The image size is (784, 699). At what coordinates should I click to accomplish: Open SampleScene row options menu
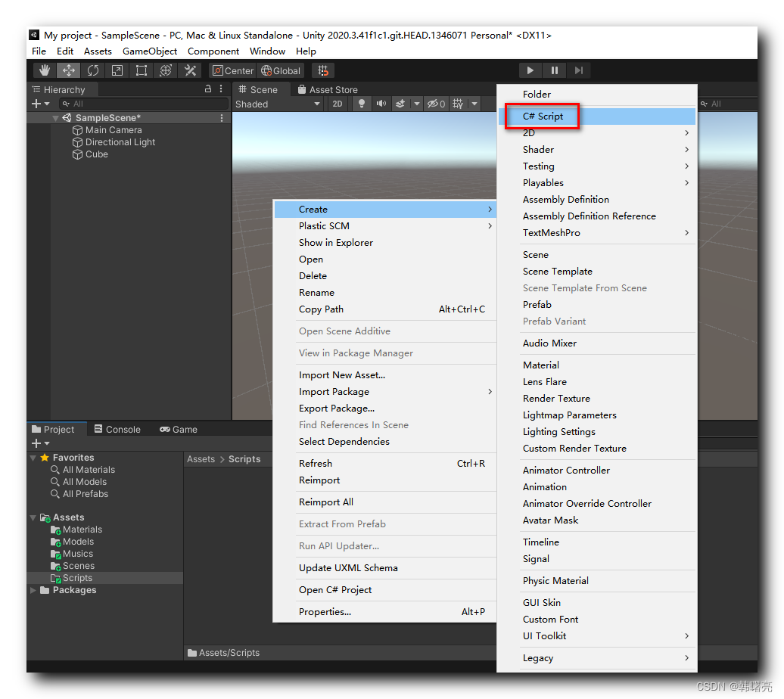(x=221, y=118)
